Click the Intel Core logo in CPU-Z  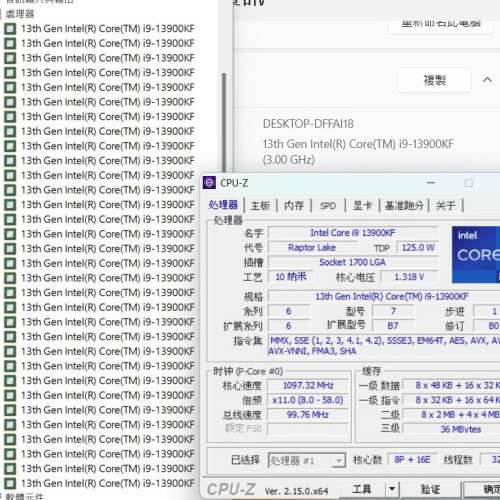pos(476,255)
